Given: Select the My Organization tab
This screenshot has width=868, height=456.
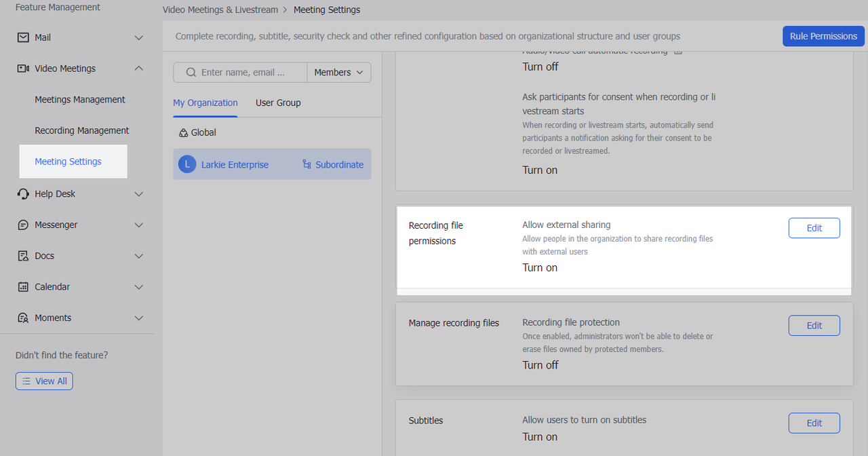Looking at the screenshot, I should (205, 103).
